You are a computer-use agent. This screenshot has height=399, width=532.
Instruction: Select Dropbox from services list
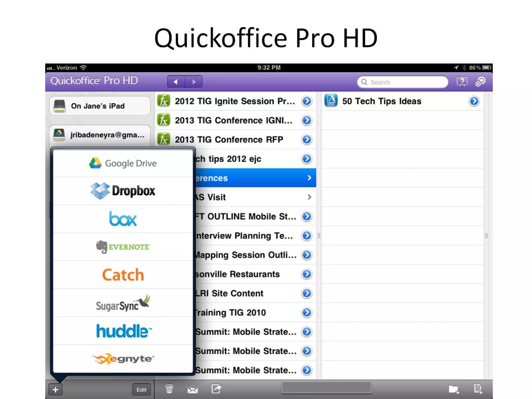(123, 191)
